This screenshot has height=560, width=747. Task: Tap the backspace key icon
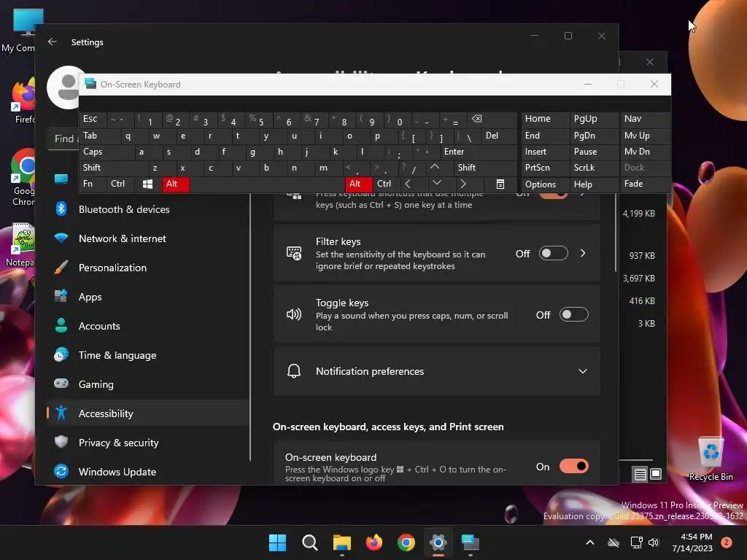[x=476, y=119]
